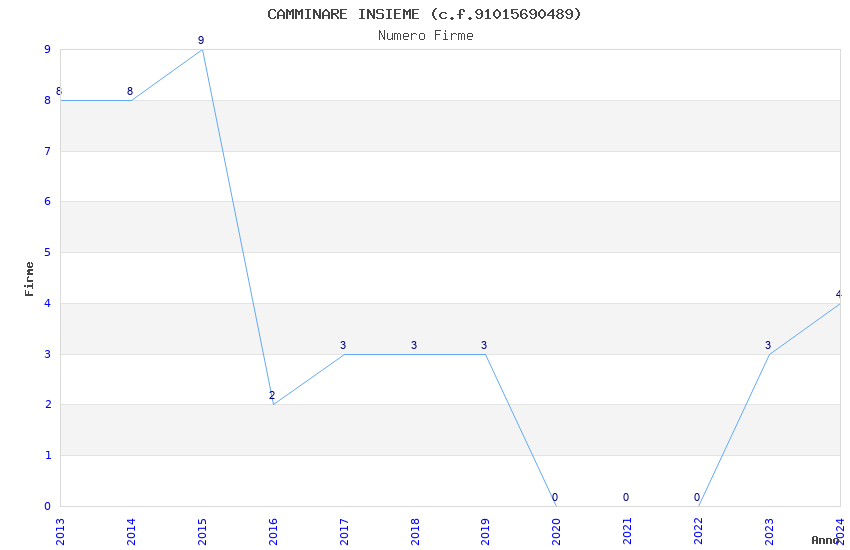Click the data label 0 above 2020

[x=555, y=497]
